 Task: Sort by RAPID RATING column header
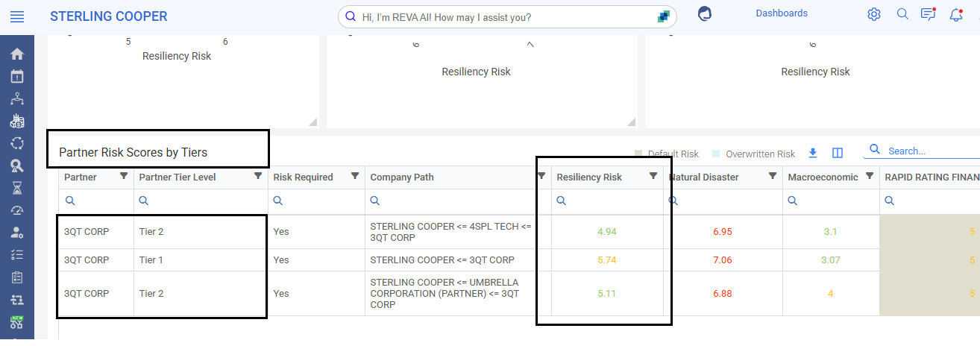(x=932, y=177)
